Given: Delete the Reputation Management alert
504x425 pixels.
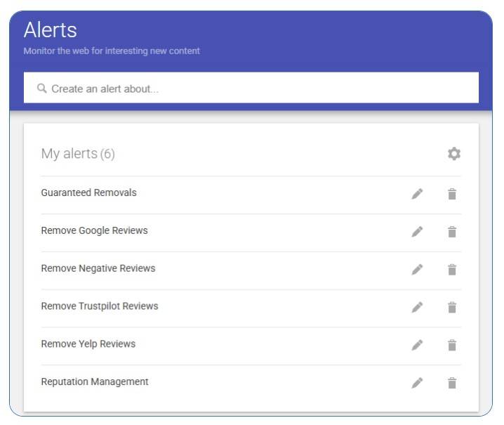Looking at the screenshot, I should pyautogui.click(x=452, y=383).
